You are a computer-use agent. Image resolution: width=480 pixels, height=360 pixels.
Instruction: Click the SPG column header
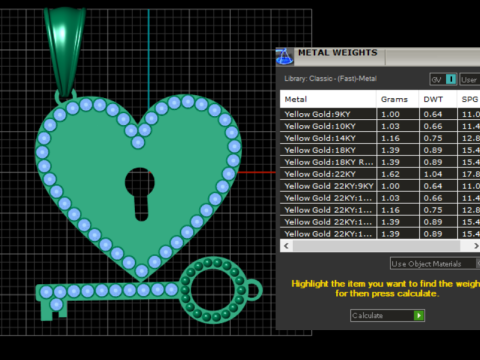coord(469,99)
